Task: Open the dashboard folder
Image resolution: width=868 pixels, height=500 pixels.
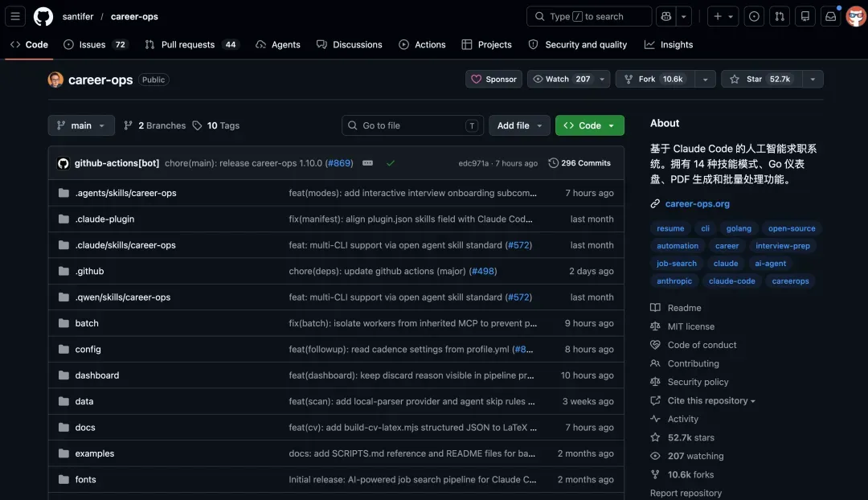Action: (97, 375)
